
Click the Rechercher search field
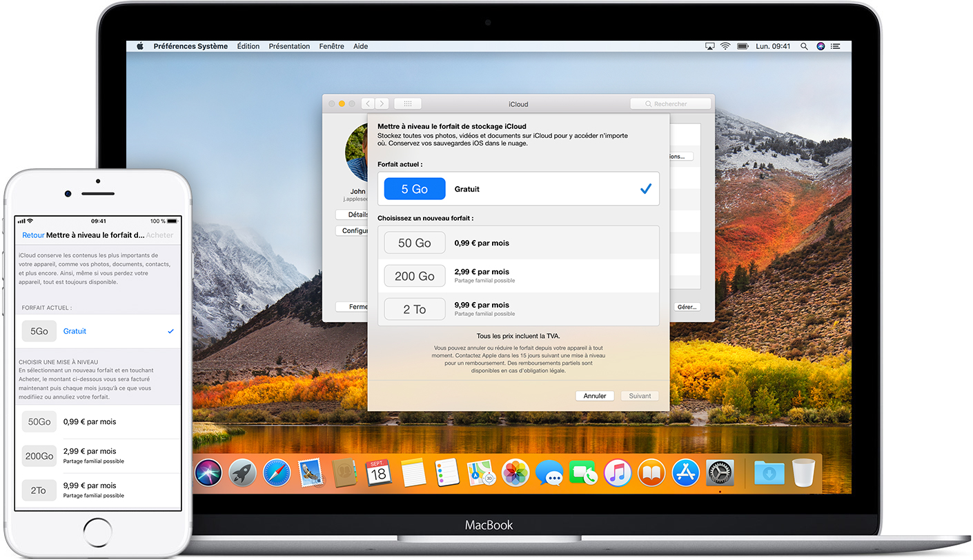[670, 103]
